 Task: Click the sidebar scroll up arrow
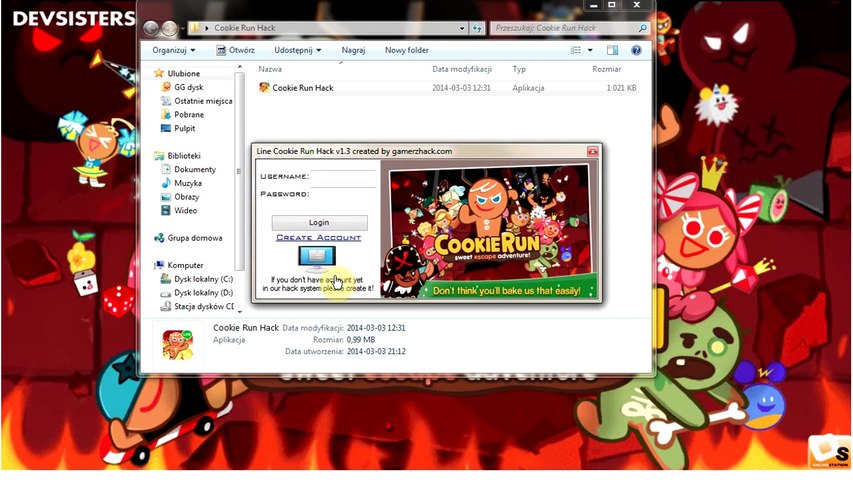click(240, 67)
